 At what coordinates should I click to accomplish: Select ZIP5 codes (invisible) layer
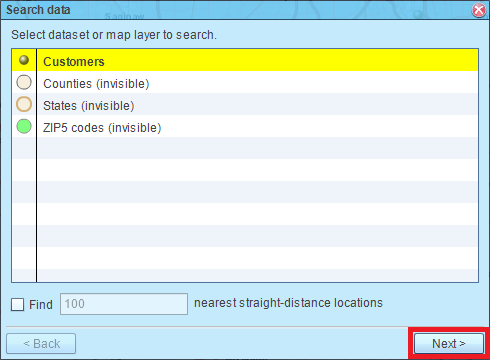click(x=245, y=126)
